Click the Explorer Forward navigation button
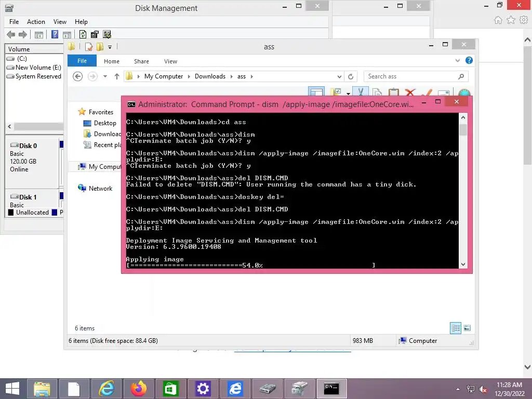 pyautogui.click(x=92, y=76)
